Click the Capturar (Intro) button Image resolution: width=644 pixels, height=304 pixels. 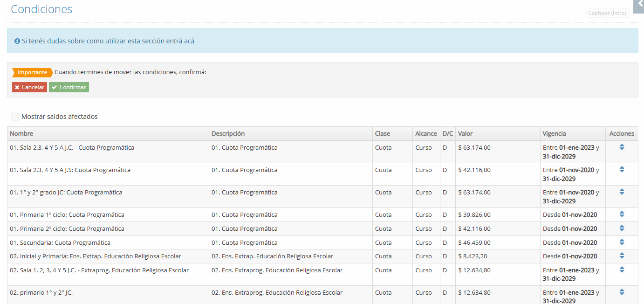607,13
